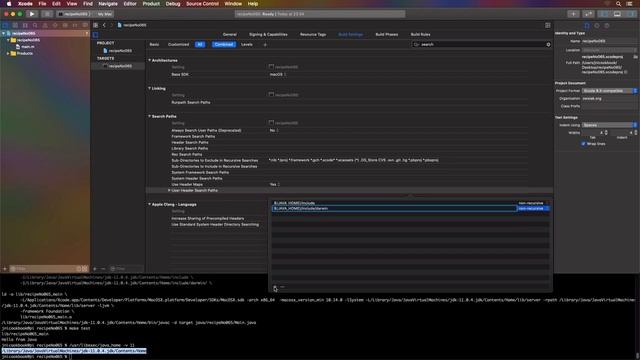640x360 pixels.
Task: Toggle the Wrap lines checkbox
Action: pos(583,144)
